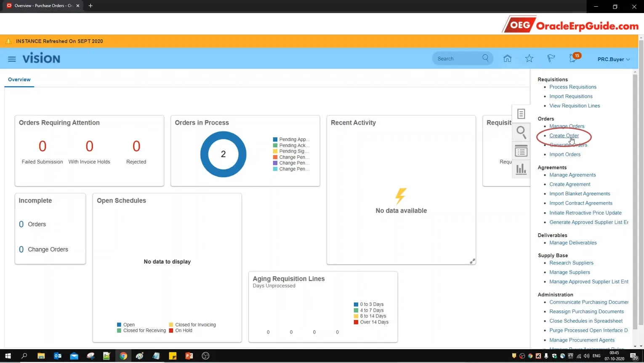644x363 pixels.
Task: Open Process Requisitions link
Action: 573,87
